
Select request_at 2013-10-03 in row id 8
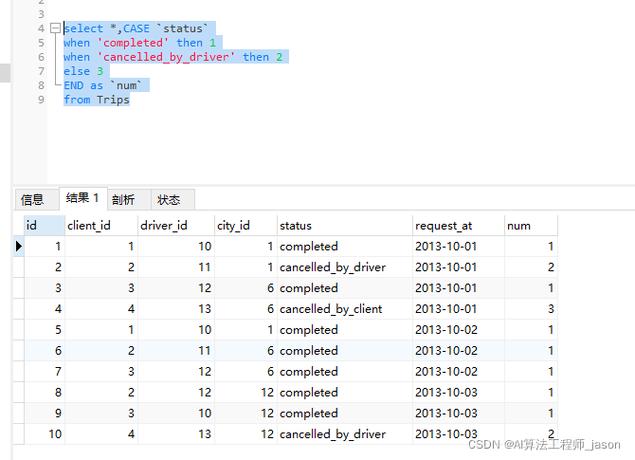click(x=458, y=392)
